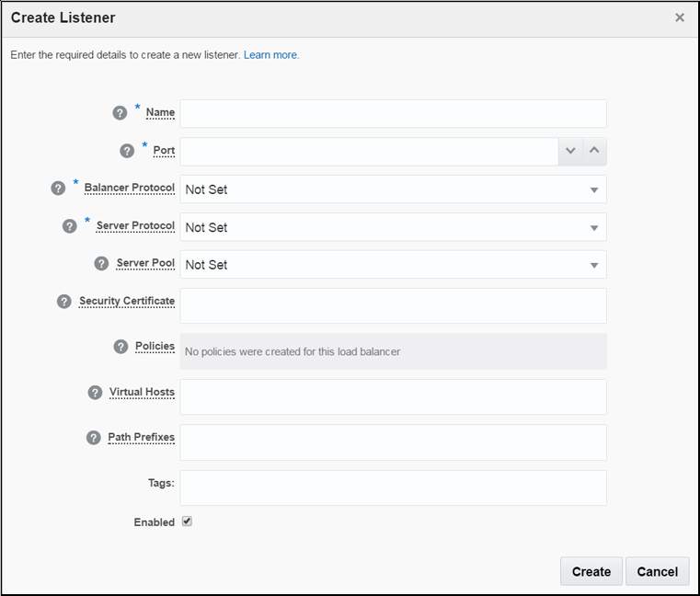Click the Security Certificate label
This screenshot has width=700, height=596.
pos(127,302)
